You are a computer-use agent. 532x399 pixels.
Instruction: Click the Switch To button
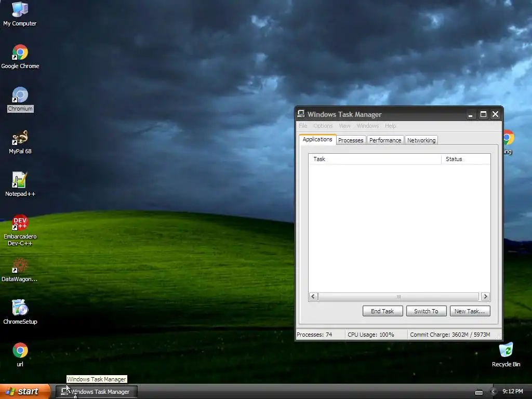tap(427, 311)
